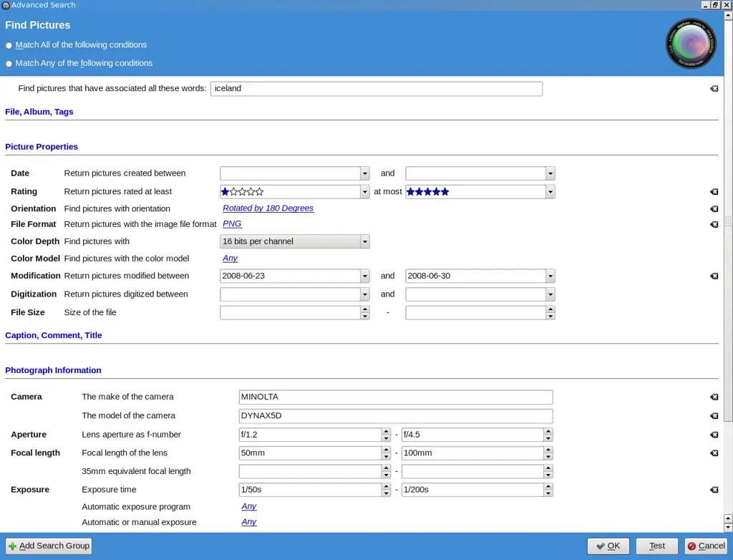Viewport: 733px width, 560px height.
Task: Click the Rotated by 180 Degrees link
Action: pos(268,208)
